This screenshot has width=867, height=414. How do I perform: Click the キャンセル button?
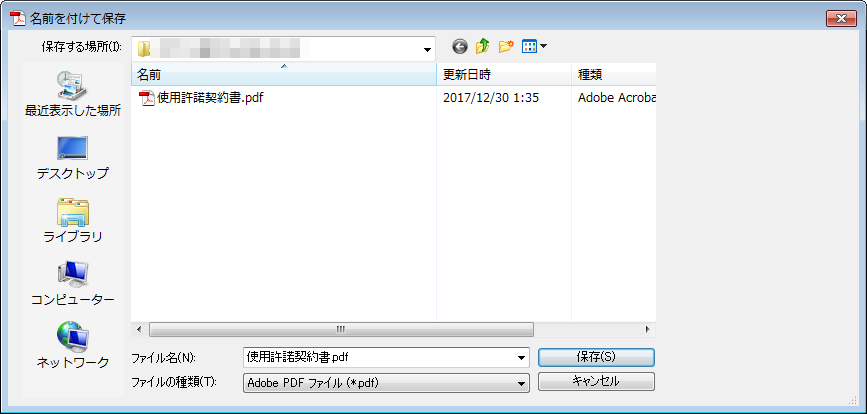tap(596, 381)
